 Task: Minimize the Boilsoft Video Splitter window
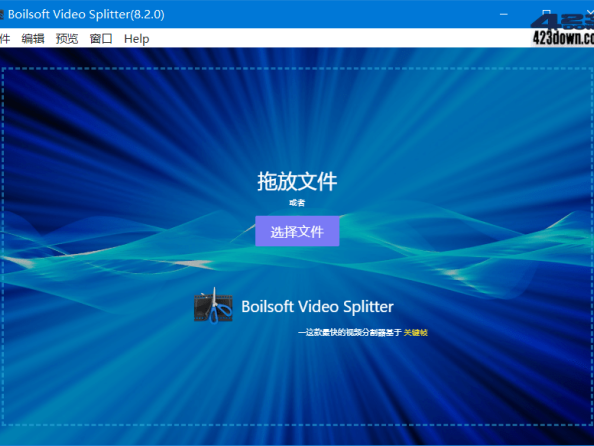coord(503,14)
